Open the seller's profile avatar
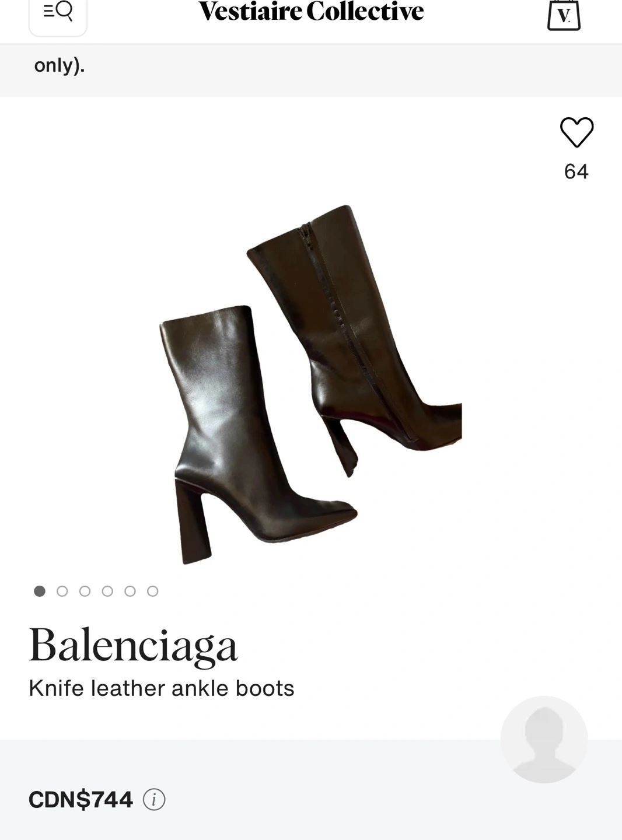The image size is (622, 840). click(x=544, y=739)
